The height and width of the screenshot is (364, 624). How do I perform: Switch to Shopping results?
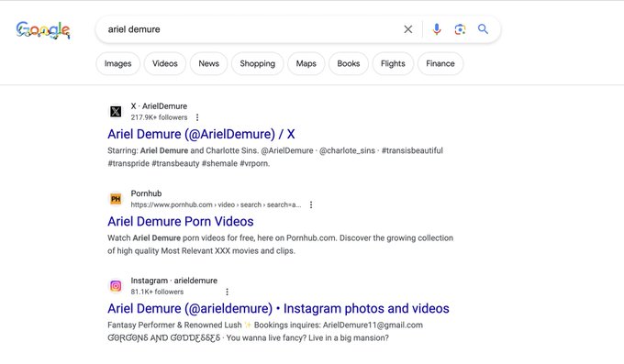pyautogui.click(x=257, y=63)
